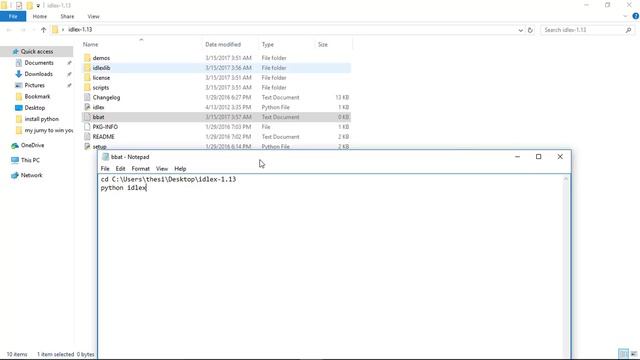Click the 'cd C:\Users' line text

[x=168, y=179]
